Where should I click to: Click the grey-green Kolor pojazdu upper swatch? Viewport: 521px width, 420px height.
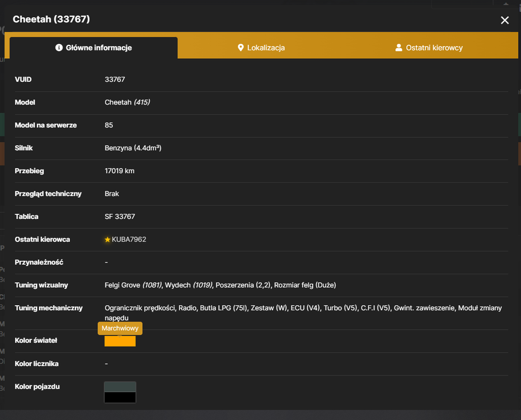pos(120,387)
